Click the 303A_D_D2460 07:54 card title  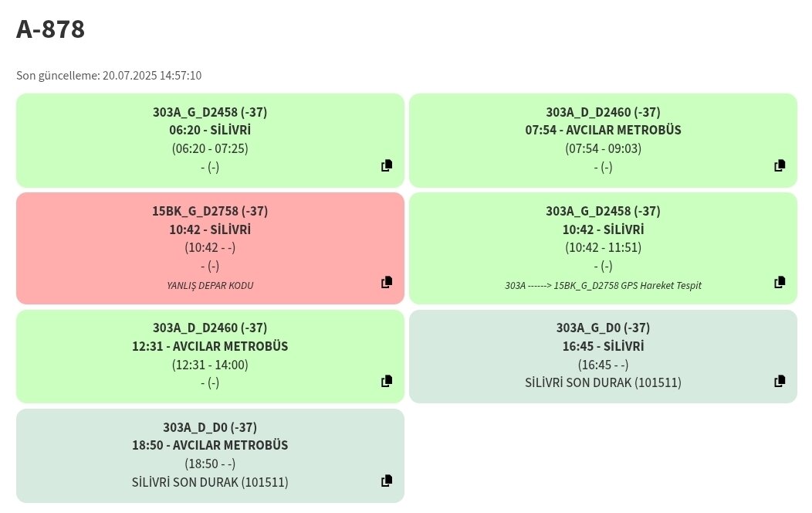[x=604, y=113]
